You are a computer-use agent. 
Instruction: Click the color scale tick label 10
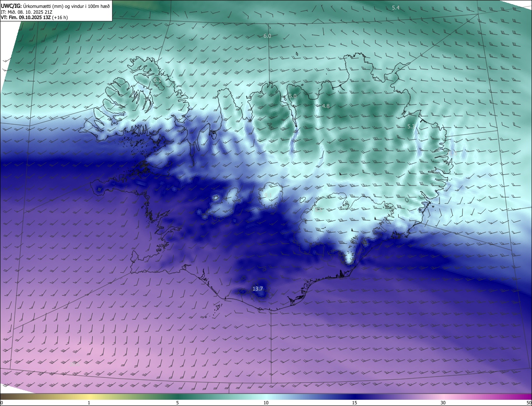pyautogui.click(x=266, y=403)
